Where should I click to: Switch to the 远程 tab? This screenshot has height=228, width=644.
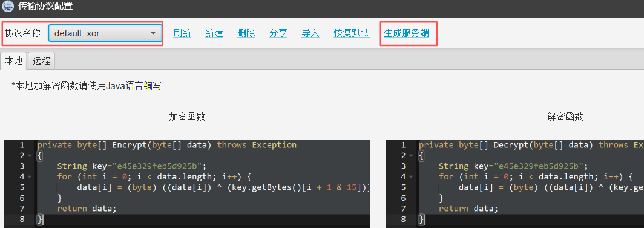pos(42,61)
